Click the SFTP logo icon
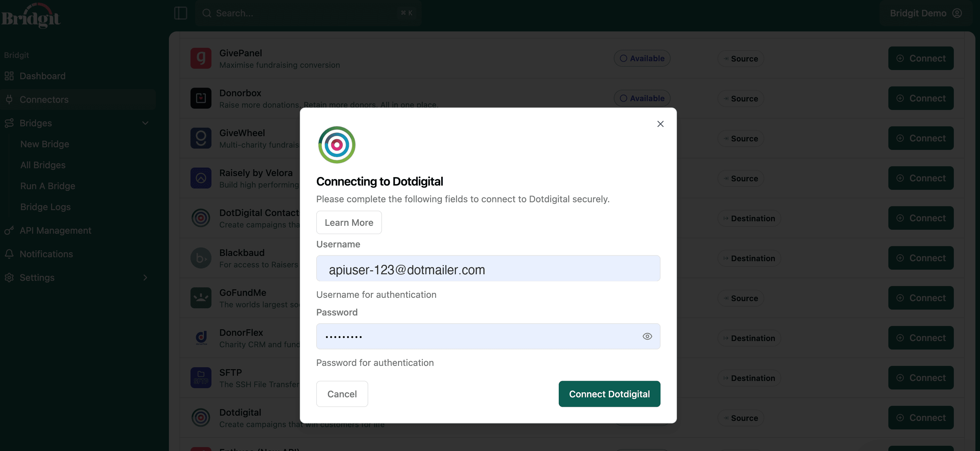 [x=201, y=378]
